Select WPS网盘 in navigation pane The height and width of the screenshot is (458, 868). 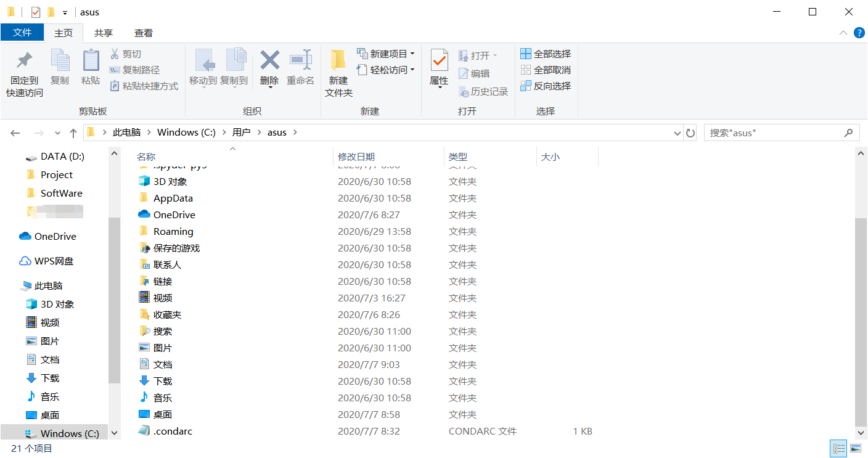(47, 261)
